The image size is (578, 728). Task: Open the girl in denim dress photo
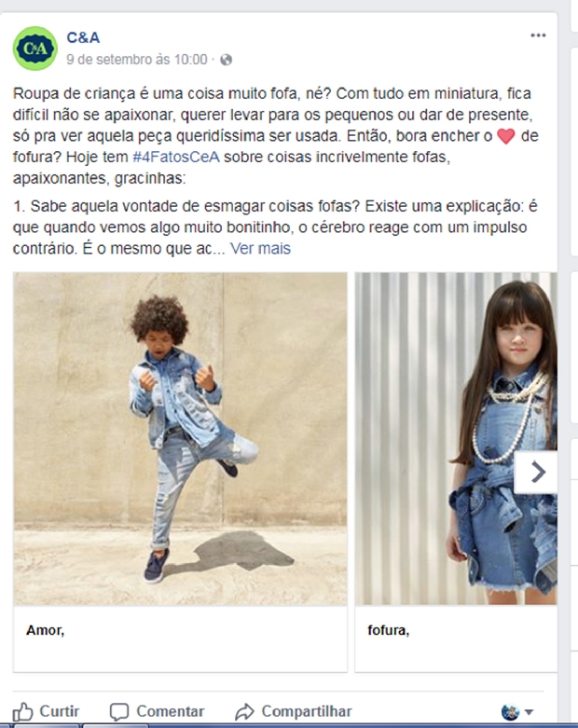pyautogui.click(x=457, y=439)
